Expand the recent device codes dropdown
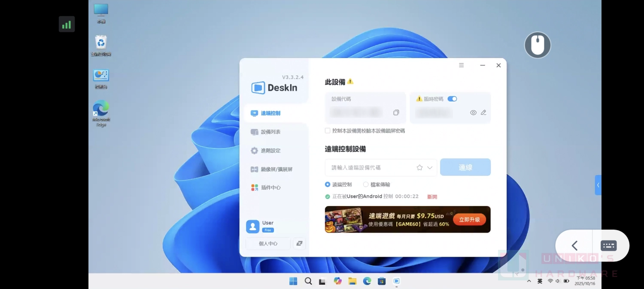 (429, 167)
